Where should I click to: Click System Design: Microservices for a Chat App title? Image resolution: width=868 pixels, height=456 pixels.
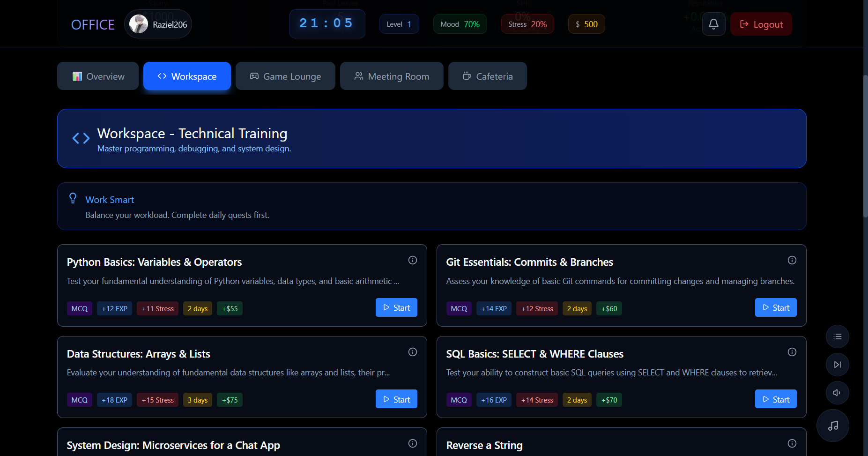[173, 445]
